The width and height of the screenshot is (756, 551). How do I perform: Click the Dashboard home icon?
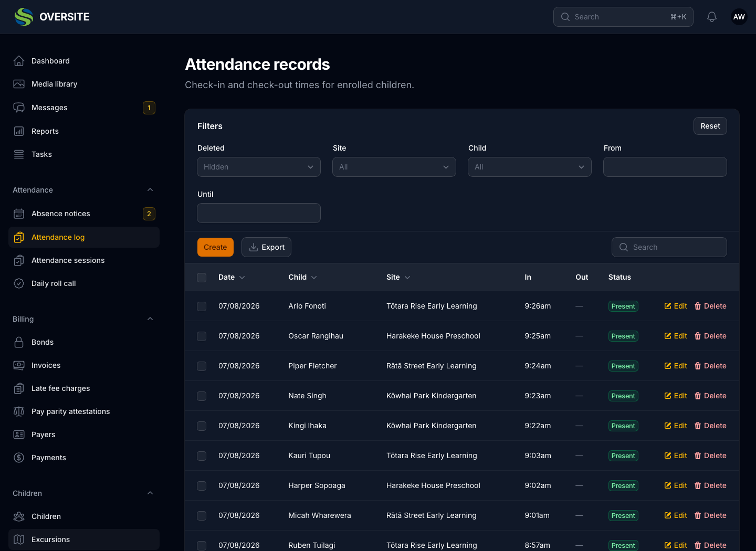[19, 61]
